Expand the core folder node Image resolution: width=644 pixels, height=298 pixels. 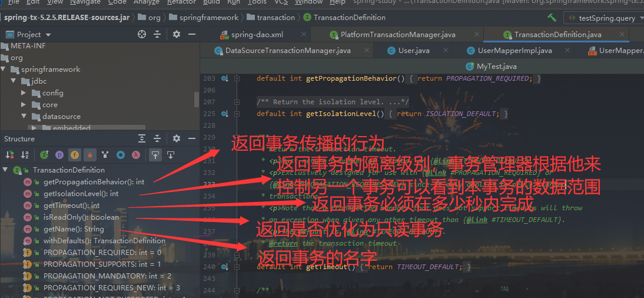(24, 105)
